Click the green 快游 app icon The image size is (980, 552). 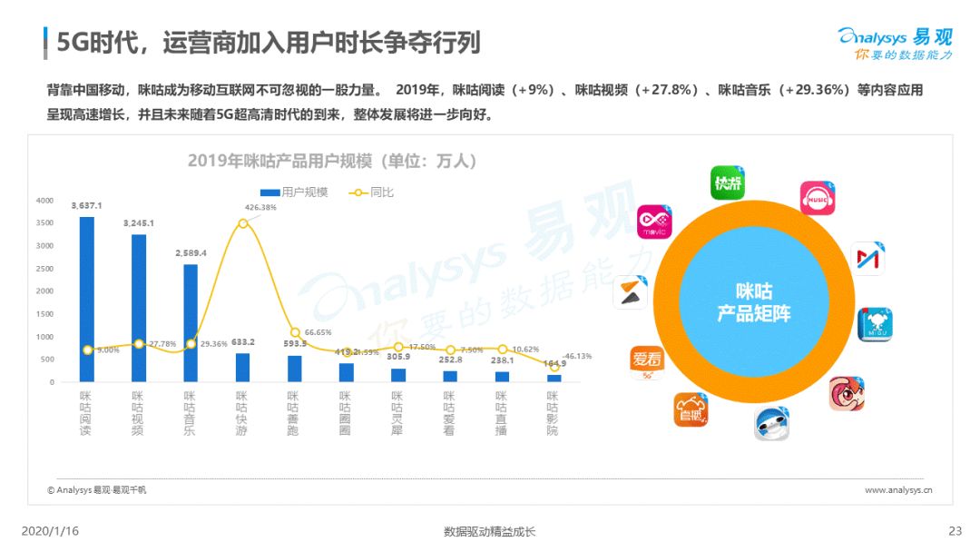point(728,183)
